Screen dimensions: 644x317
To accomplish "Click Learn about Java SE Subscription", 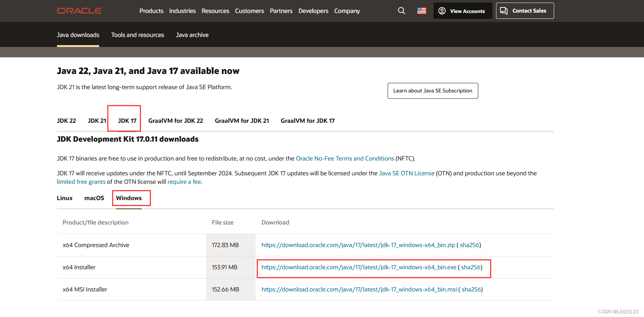I will (x=433, y=91).
